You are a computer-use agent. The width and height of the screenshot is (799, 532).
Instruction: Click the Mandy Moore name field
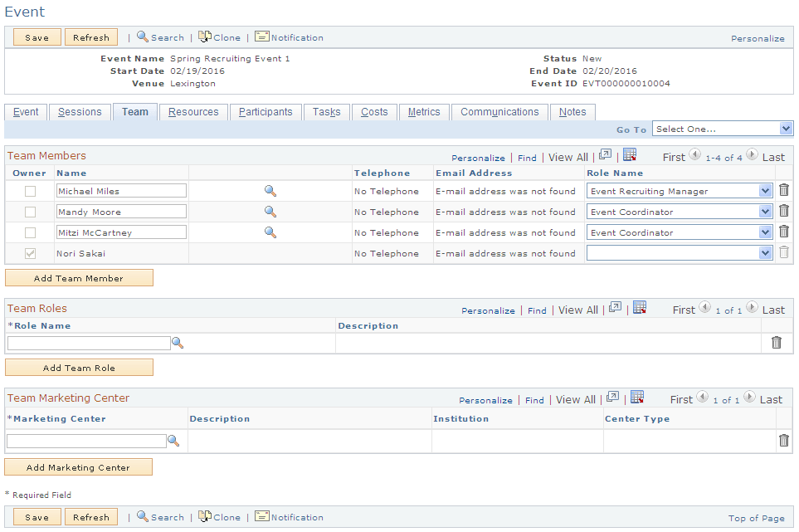(121, 212)
